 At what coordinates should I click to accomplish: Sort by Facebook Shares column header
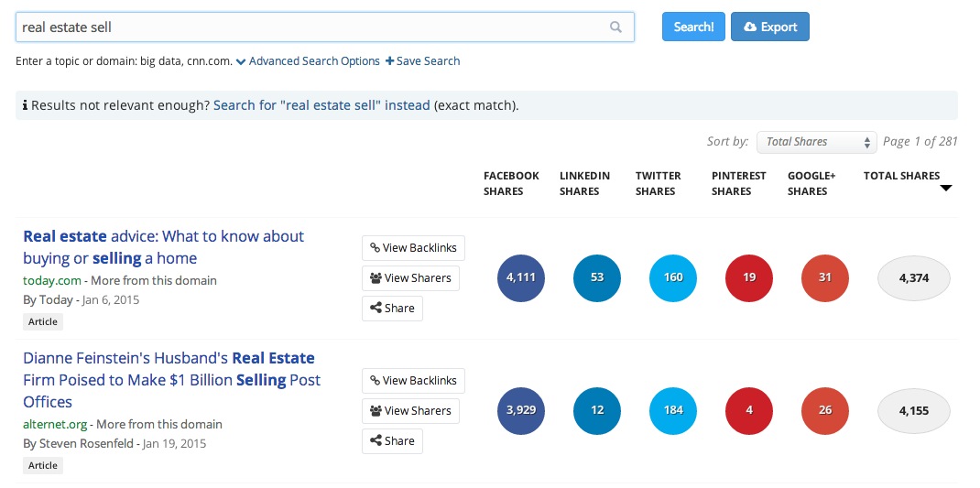pyautogui.click(x=511, y=184)
